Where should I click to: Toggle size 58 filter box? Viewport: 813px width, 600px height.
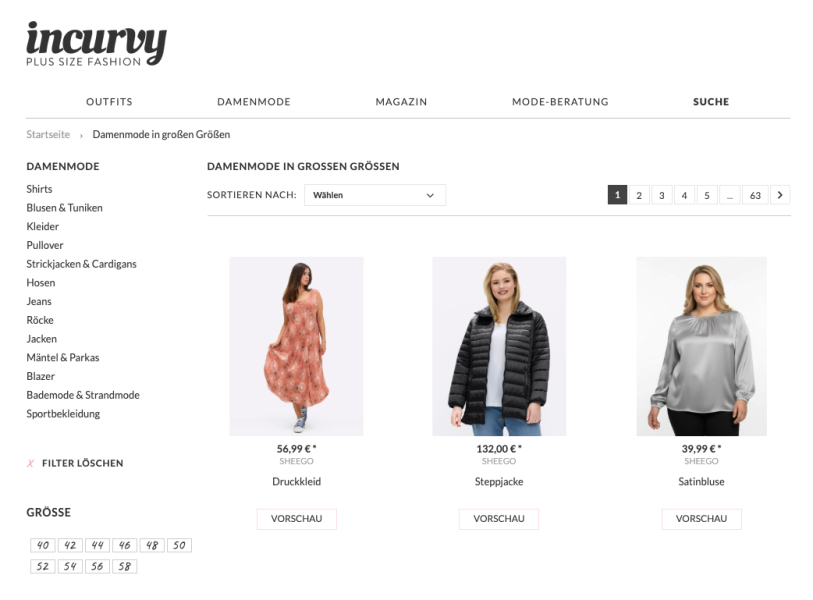tap(124, 566)
